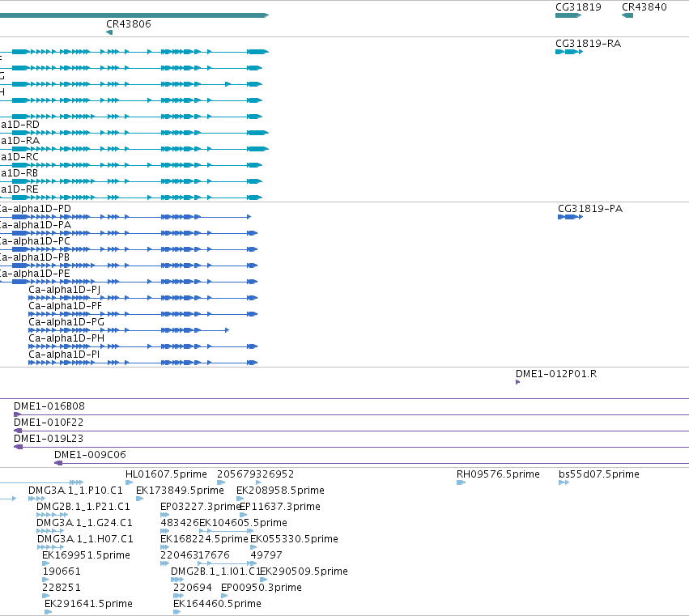Click the CG31819-PA protein glyph
Screen dimensions: 689x616
point(570,217)
